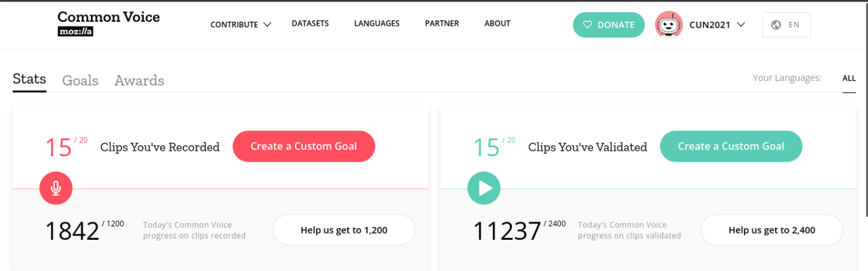
Task: Open the Common Voice Mozilla logo home
Action: point(108,22)
